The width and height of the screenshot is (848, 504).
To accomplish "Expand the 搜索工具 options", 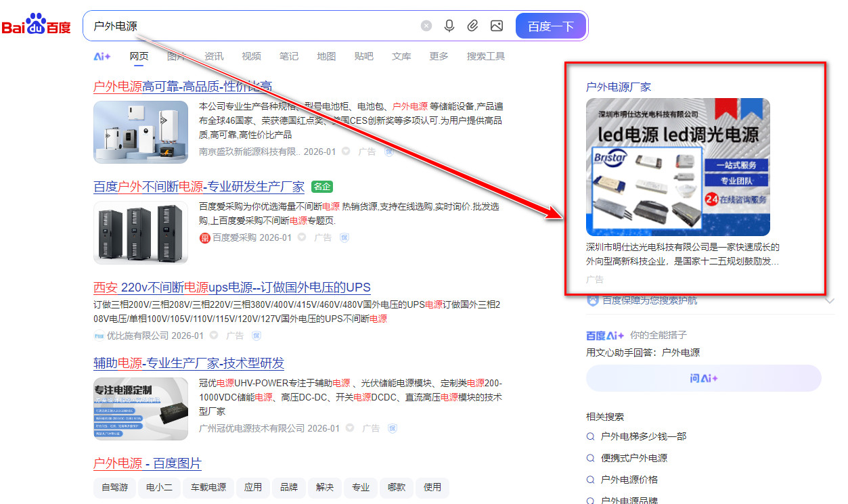I will tap(485, 56).
